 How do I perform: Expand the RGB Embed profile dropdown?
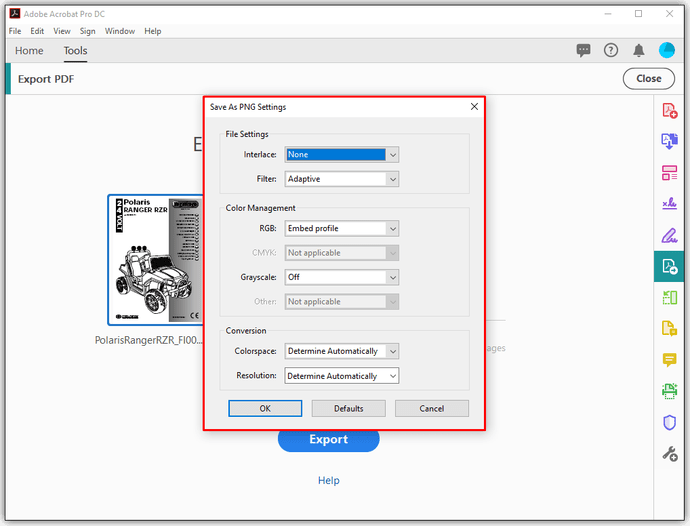342,228
